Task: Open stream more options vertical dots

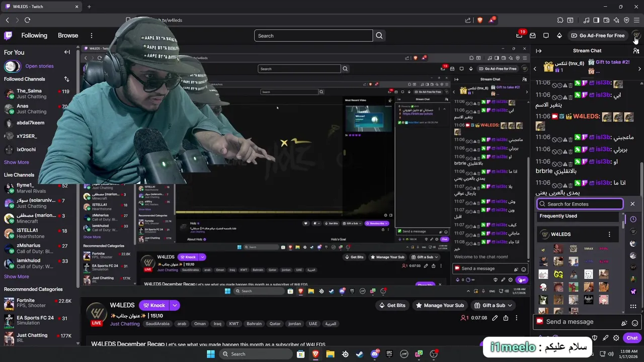Action: click(516, 318)
